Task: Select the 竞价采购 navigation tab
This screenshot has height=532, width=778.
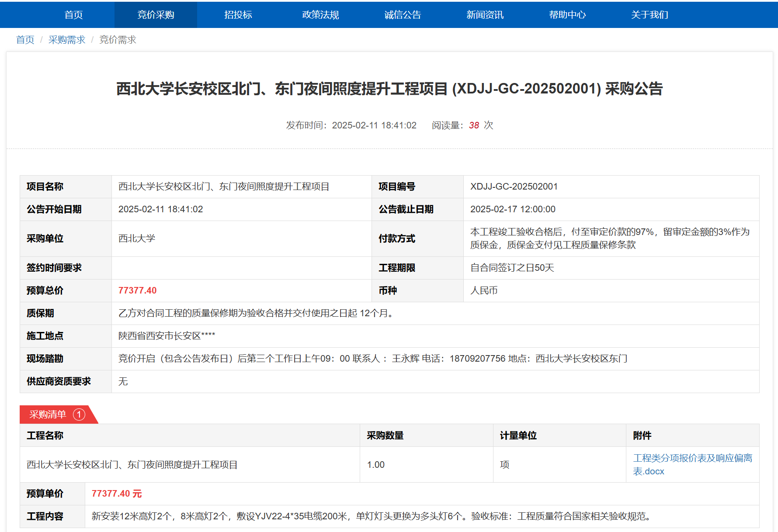Action: pyautogui.click(x=156, y=15)
